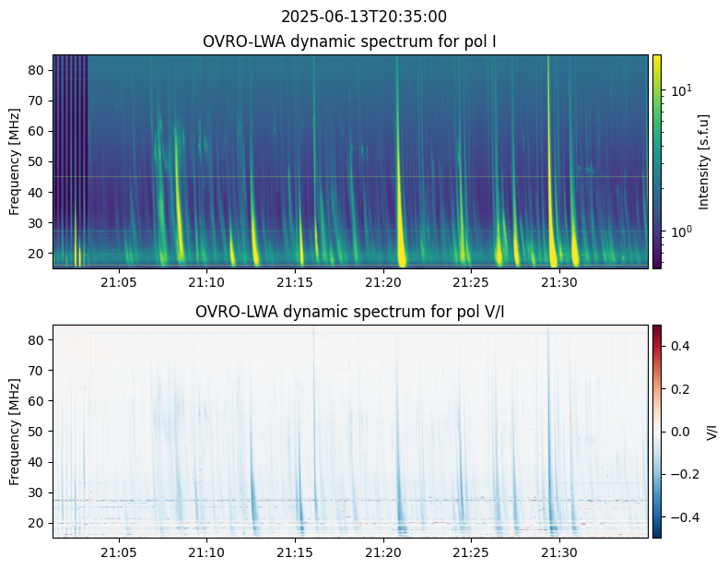Image resolution: width=728 pixels, height=569 pixels.
Task: Click the 50 MHz tick on the bottom plot
Action: (38, 431)
